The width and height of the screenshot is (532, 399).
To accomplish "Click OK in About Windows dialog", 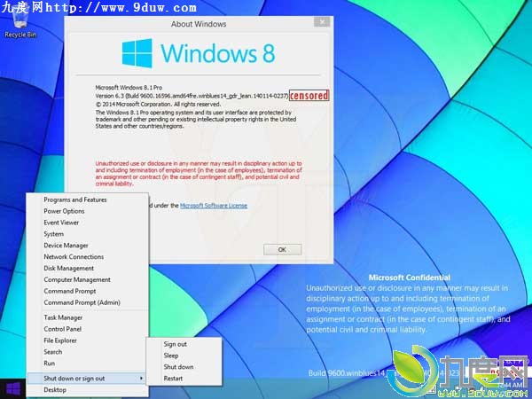I will click(282, 250).
